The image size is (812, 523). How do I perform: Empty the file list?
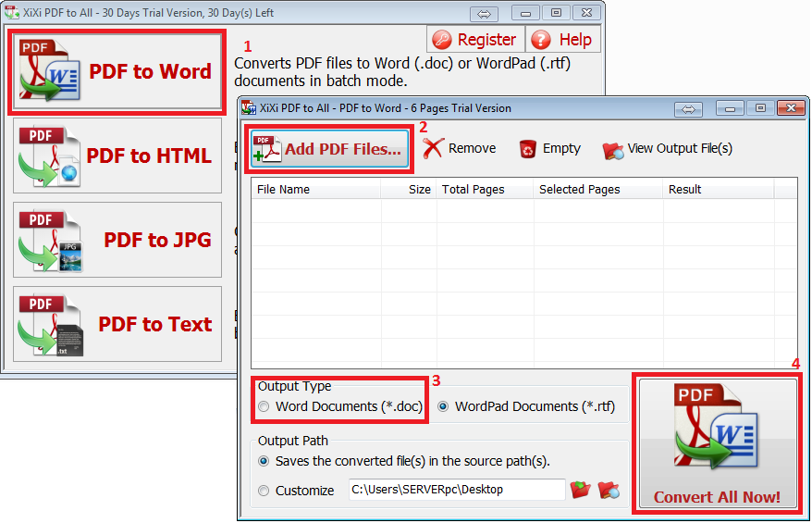pyautogui.click(x=550, y=149)
